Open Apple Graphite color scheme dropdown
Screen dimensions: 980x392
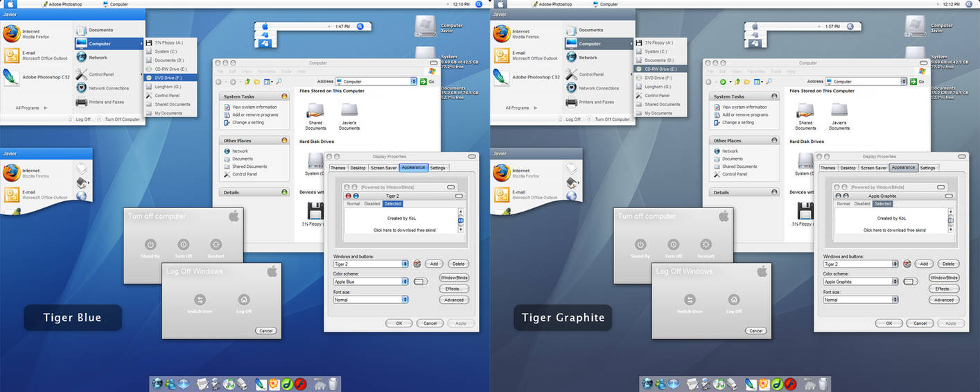click(861, 282)
